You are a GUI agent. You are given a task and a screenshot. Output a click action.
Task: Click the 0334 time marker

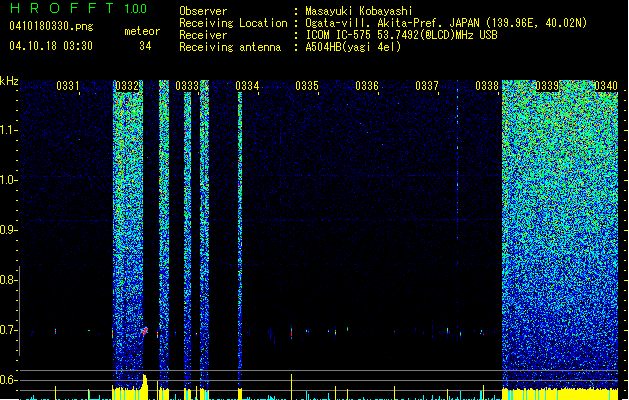[x=247, y=85]
